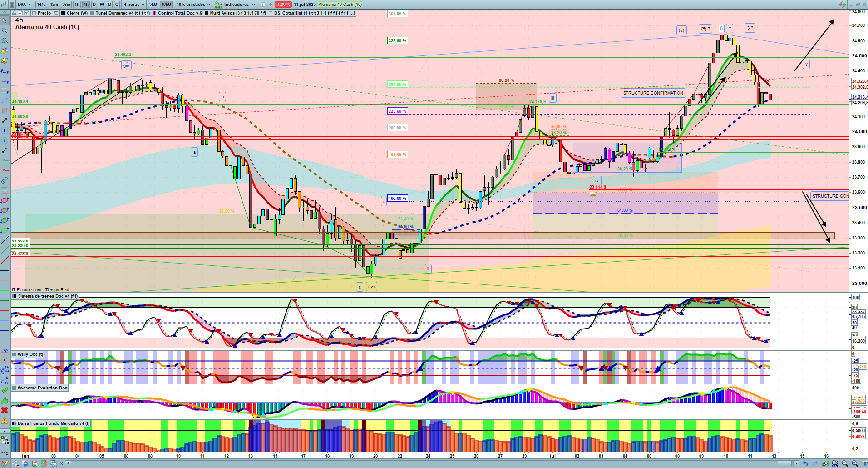The height and width of the screenshot is (468, 868).
Task: Select the text T annotation tool
Action: point(5,130)
